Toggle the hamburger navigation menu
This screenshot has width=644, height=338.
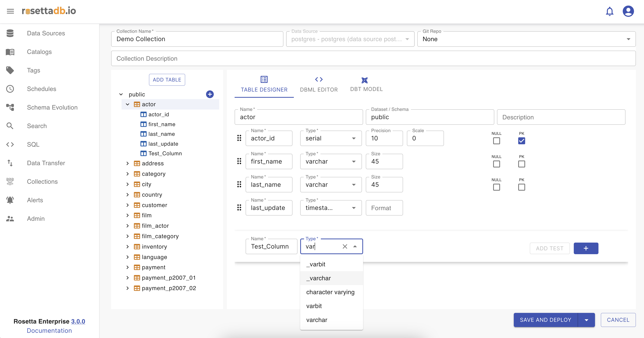(x=10, y=11)
